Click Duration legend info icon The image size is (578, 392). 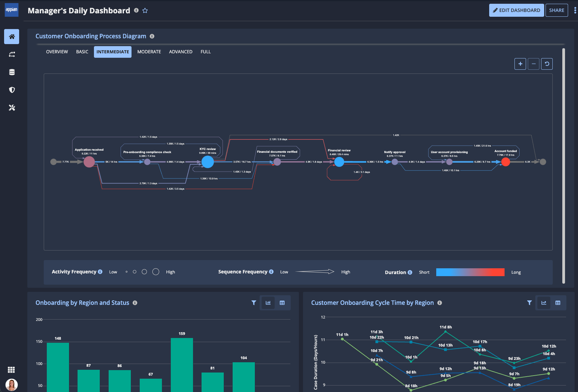click(410, 272)
